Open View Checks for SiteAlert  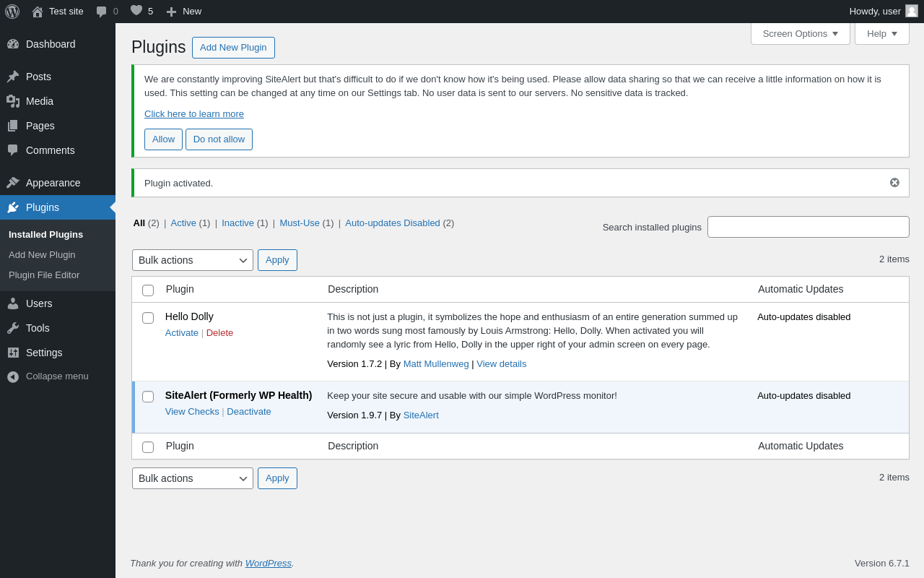coord(192,412)
